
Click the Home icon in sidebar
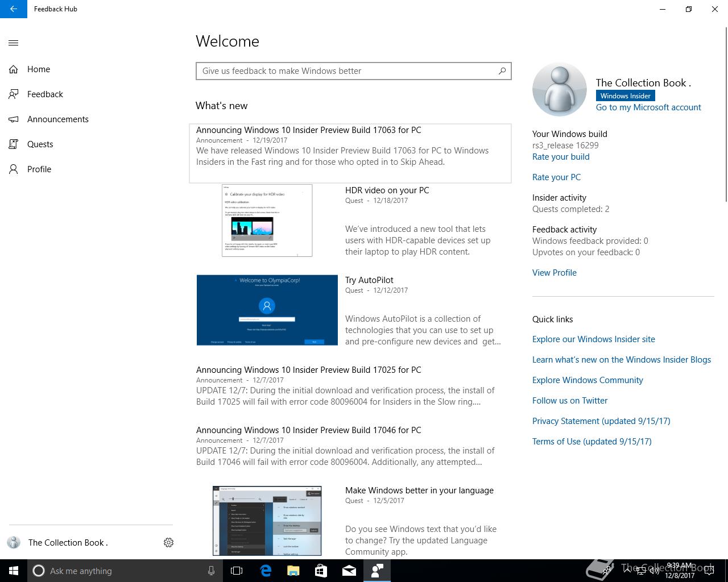click(14, 69)
